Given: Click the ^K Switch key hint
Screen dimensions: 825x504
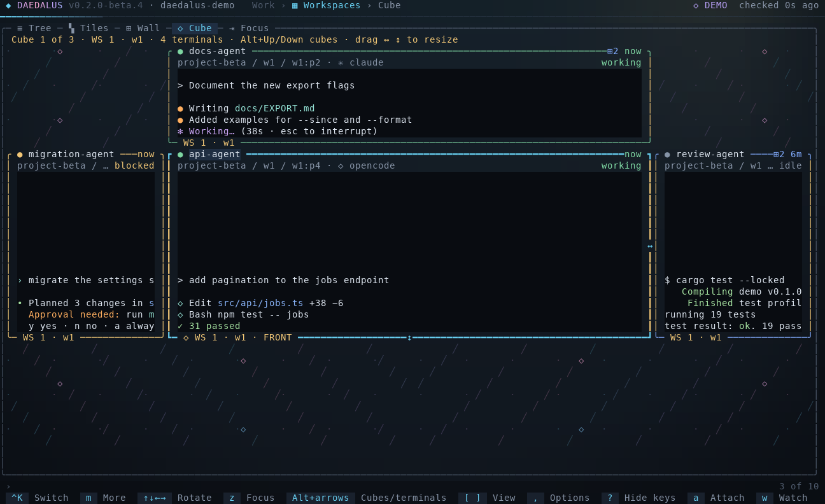Looking at the screenshot, I should click(x=37, y=498).
